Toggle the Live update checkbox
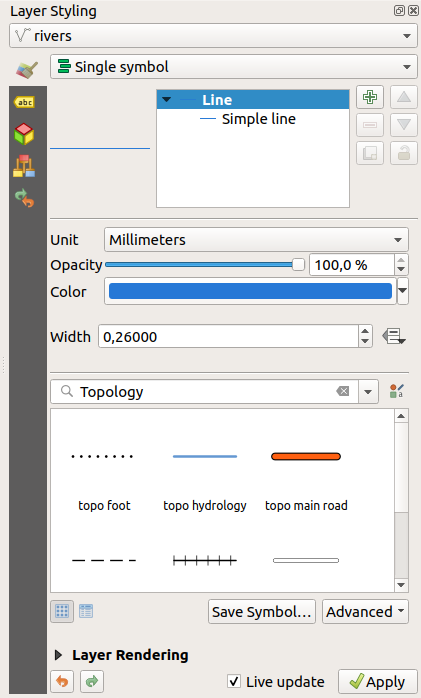Image resolution: width=421 pixels, height=698 pixels. pyautogui.click(x=234, y=681)
